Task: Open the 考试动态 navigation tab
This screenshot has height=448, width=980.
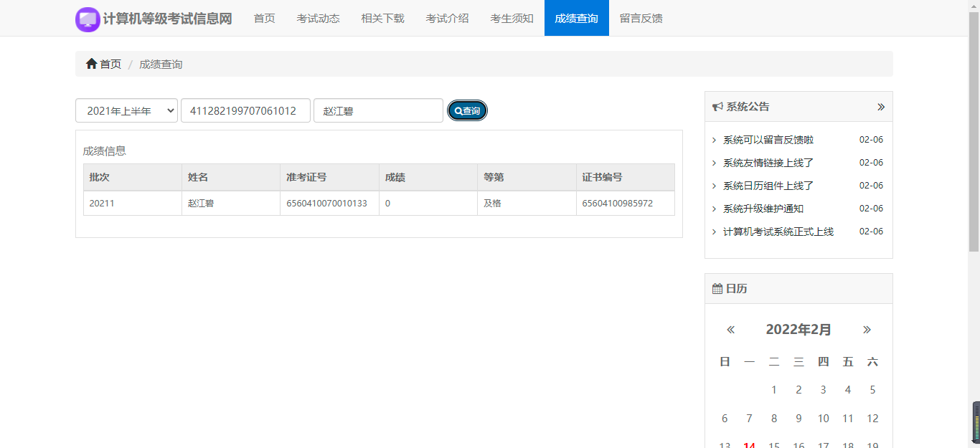Action: pos(318,18)
